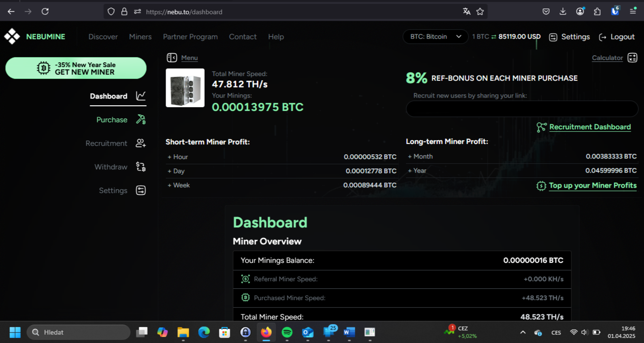Click the bitcoin icon on sale banner
644x343 pixels.
(x=43, y=68)
